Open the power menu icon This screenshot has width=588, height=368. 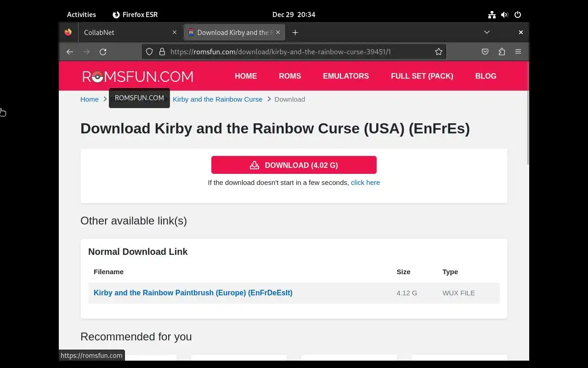click(x=518, y=14)
